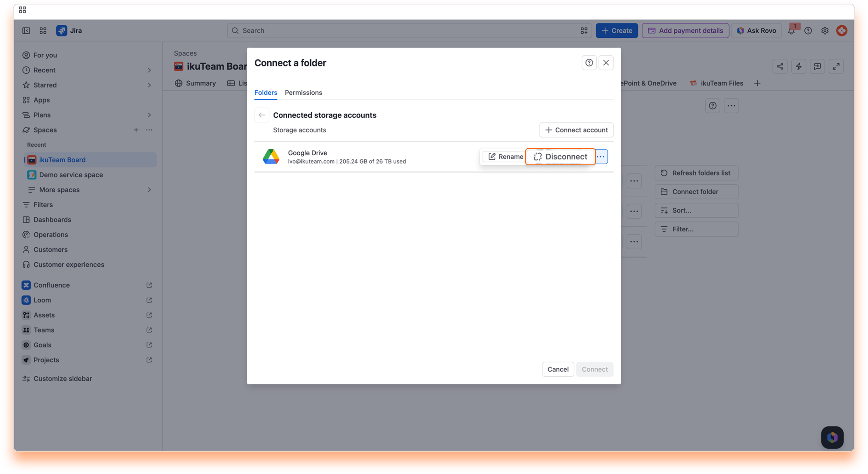
Task: Open the Summary tab
Action: [195, 83]
